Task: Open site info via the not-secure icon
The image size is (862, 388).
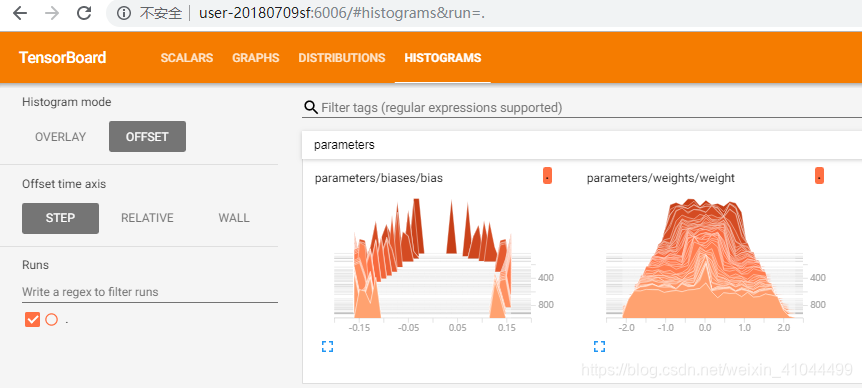Action: coord(124,14)
